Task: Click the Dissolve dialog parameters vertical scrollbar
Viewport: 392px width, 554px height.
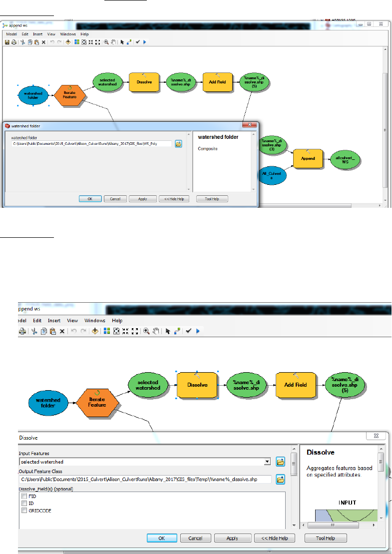Action: click(294, 487)
